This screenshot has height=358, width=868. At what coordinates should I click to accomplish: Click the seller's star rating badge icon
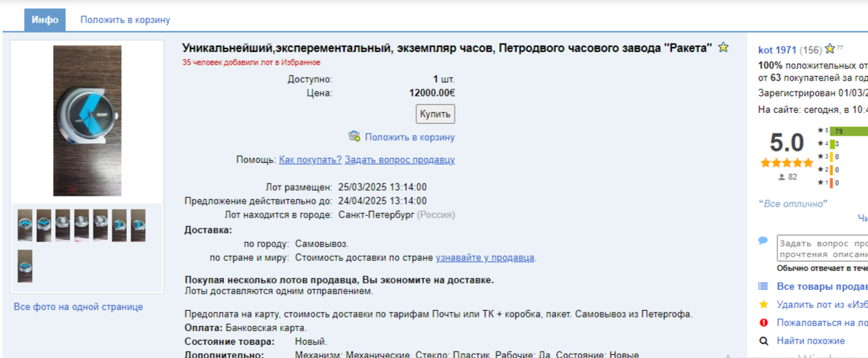pyautogui.click(x=830, y=49)
